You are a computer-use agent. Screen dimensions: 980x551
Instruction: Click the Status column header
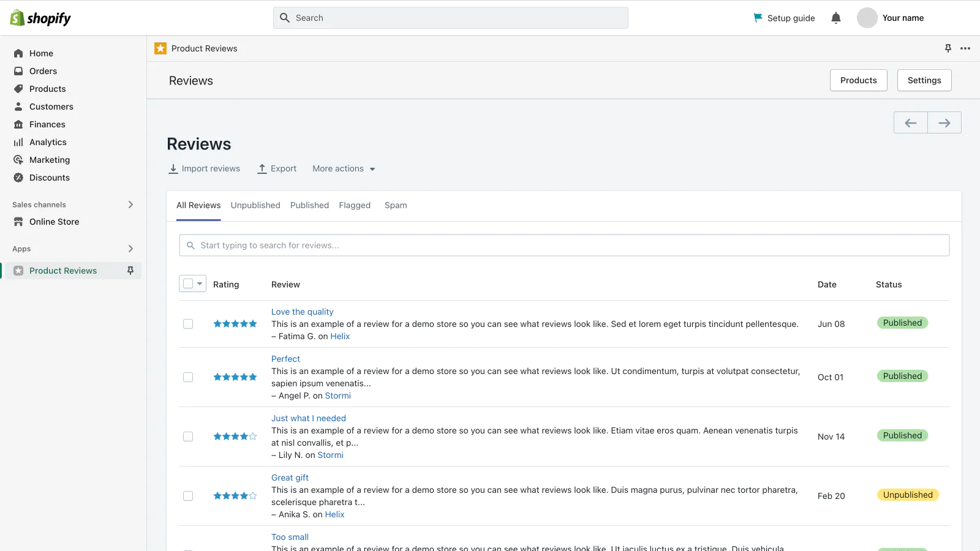pyautogui.click(x=889, y=285)
